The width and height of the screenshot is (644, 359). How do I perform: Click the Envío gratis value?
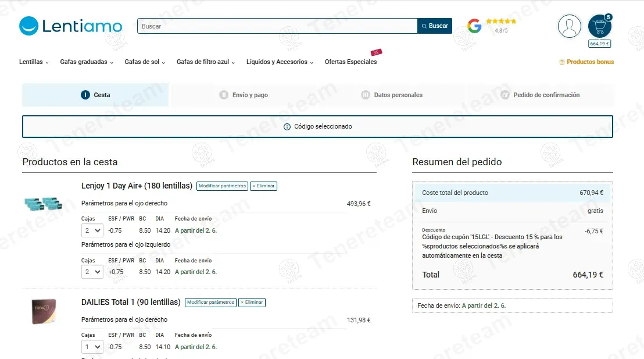click(x=595, y=211)
